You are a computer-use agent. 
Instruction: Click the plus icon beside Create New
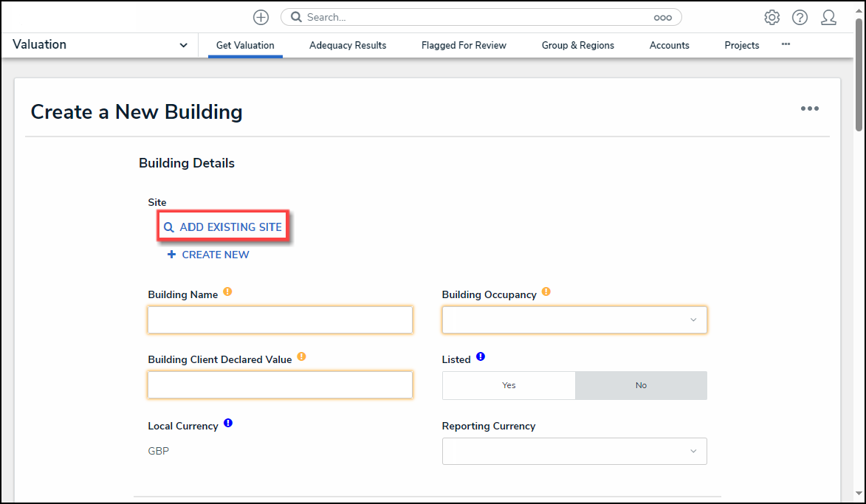(x=172, y=255)
